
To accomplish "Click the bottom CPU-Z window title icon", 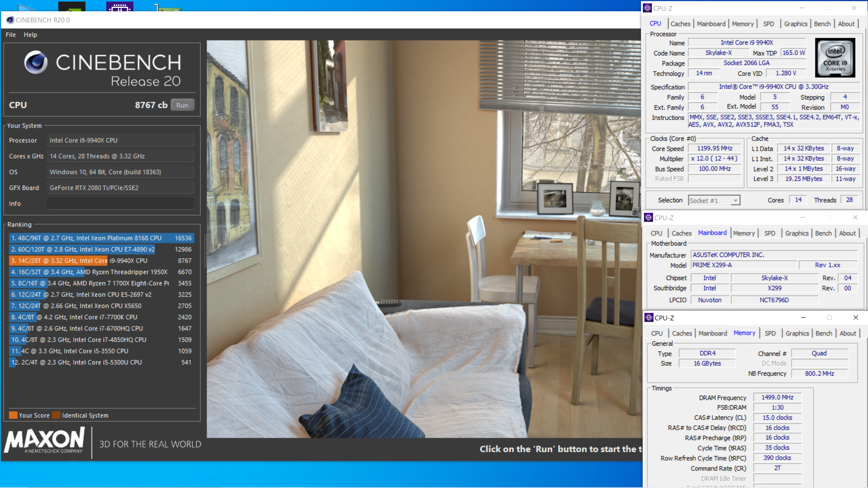I will [x=649, y=318].
